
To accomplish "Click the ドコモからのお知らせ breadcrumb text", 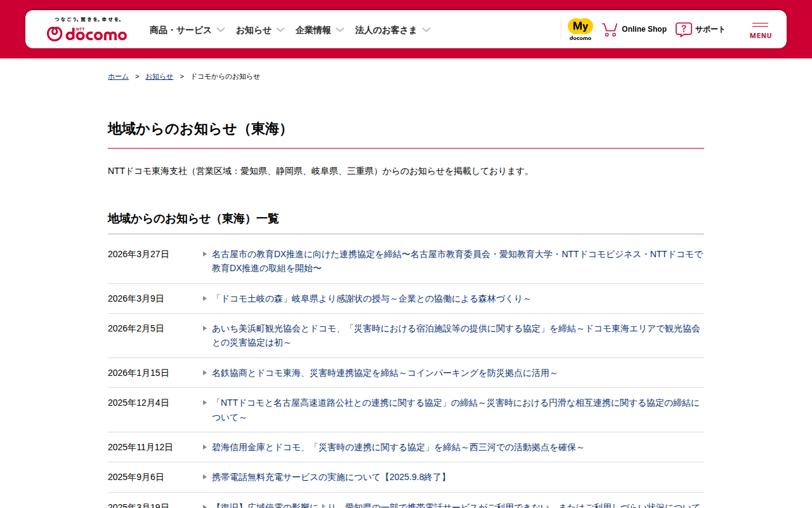I will [x=225, y=76].
